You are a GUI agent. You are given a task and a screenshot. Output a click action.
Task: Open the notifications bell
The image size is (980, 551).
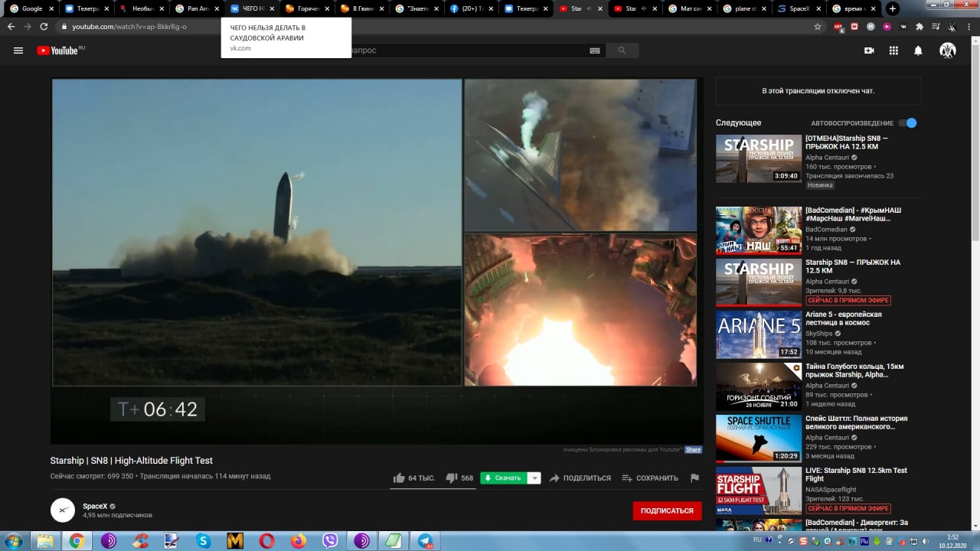click(918, 51)
